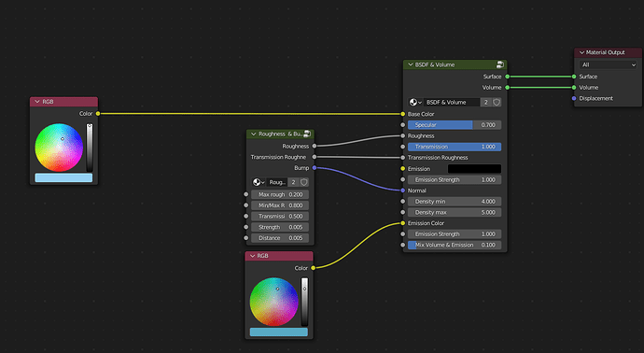Click the Density max 5.000 field
The width and height of the screenshot is (644, 353).
coord(455,213)
